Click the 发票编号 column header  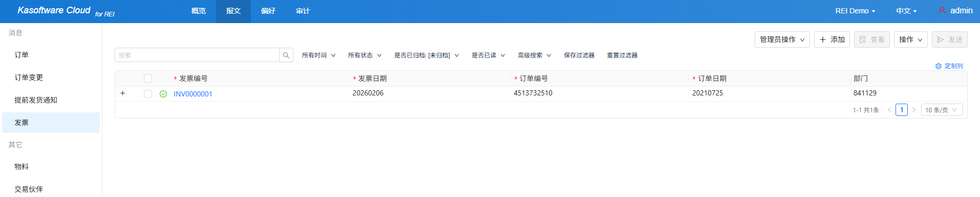(x=193, y=78)
